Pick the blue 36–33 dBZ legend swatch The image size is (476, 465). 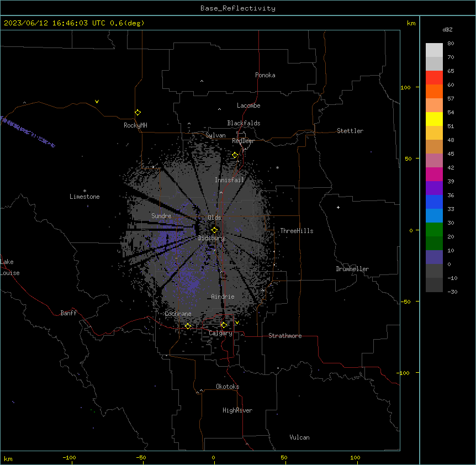click(434, 202)
